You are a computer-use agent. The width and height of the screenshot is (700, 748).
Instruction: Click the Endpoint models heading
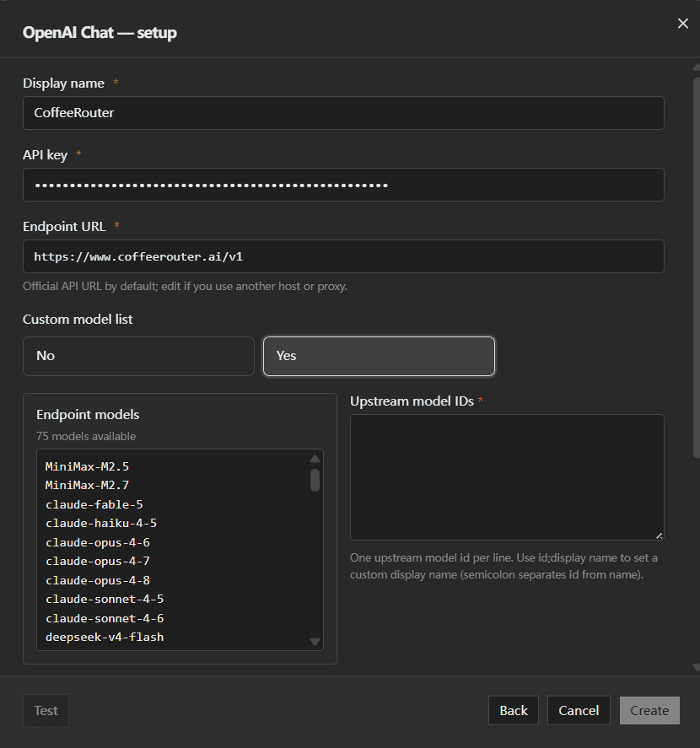pyautogui.click(x=88, y=415)
